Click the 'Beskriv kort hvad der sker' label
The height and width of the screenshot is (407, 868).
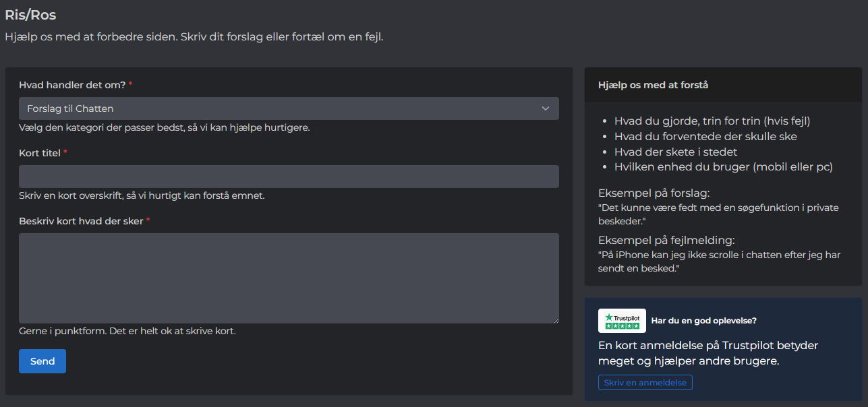pyautogui.click(x=81, y=221)
